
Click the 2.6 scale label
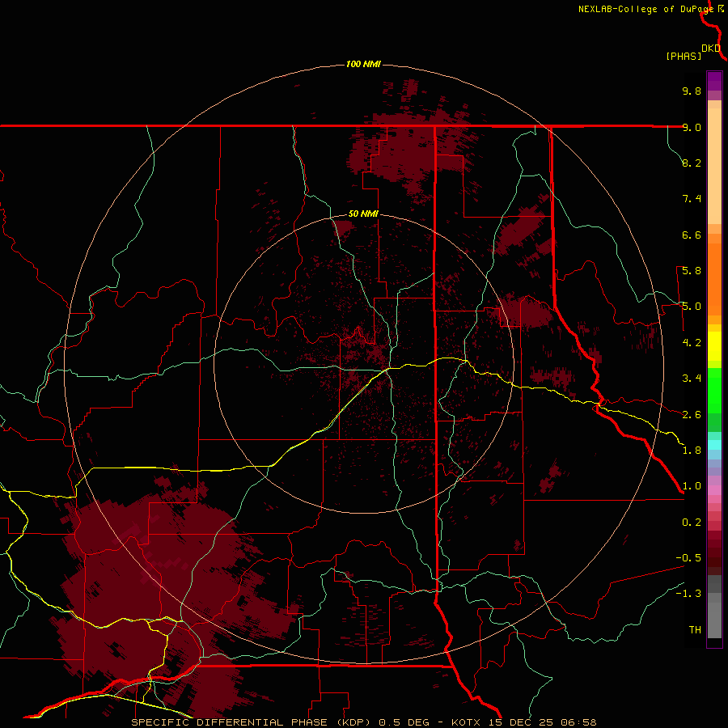pos(692,415)
